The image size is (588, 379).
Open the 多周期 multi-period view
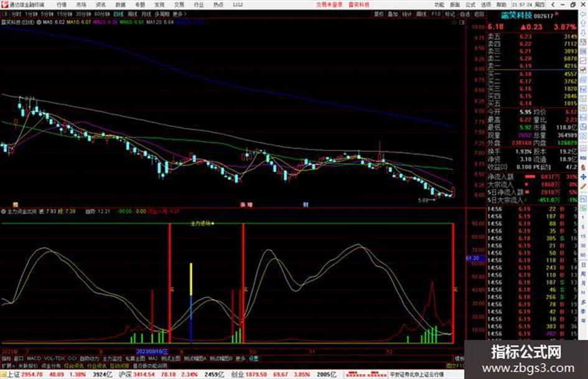pyautogui.click(x=162, y=14)
